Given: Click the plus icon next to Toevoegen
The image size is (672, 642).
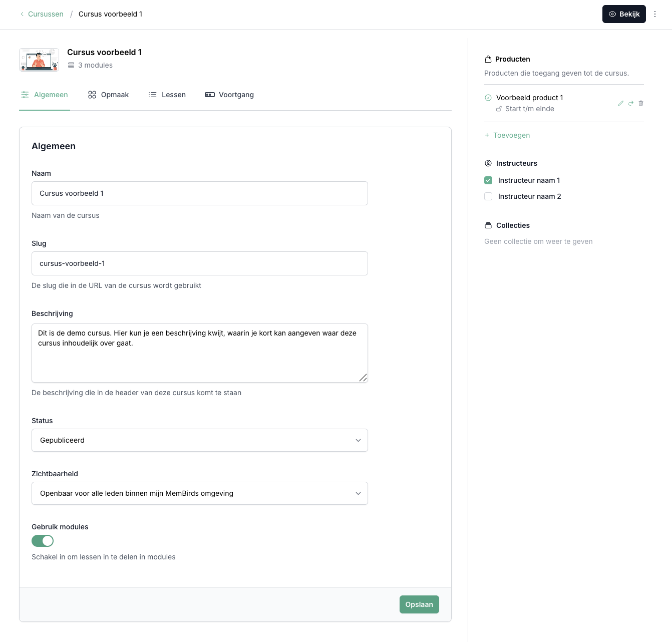Looking at the screenshot, I should (487, 135).
